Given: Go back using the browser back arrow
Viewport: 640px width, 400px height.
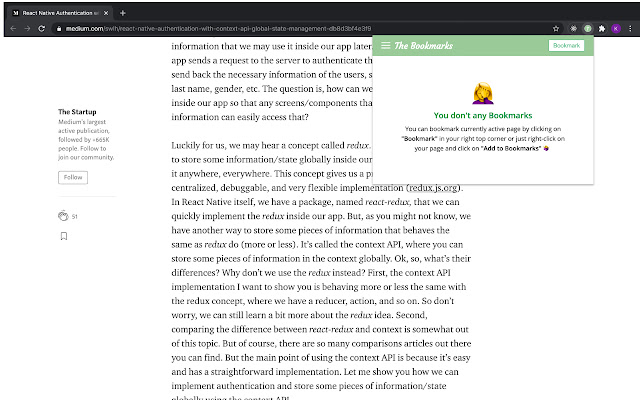Looking at the screenshot, I should 13,29.
